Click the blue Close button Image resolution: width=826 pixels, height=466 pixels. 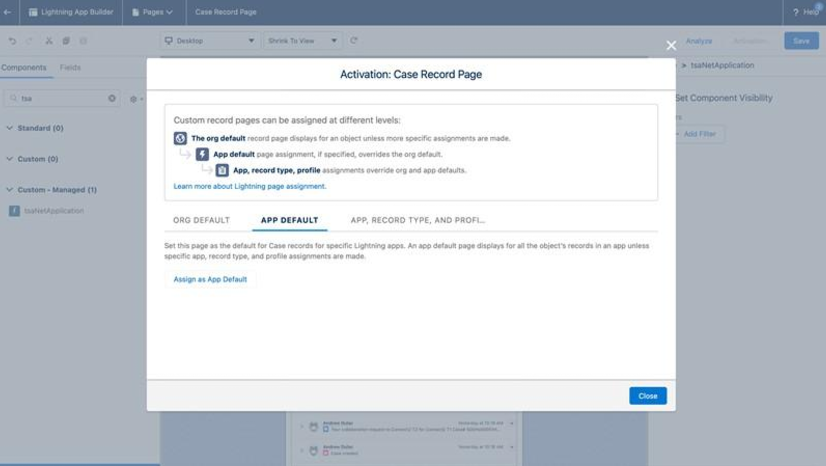point(647,396)
